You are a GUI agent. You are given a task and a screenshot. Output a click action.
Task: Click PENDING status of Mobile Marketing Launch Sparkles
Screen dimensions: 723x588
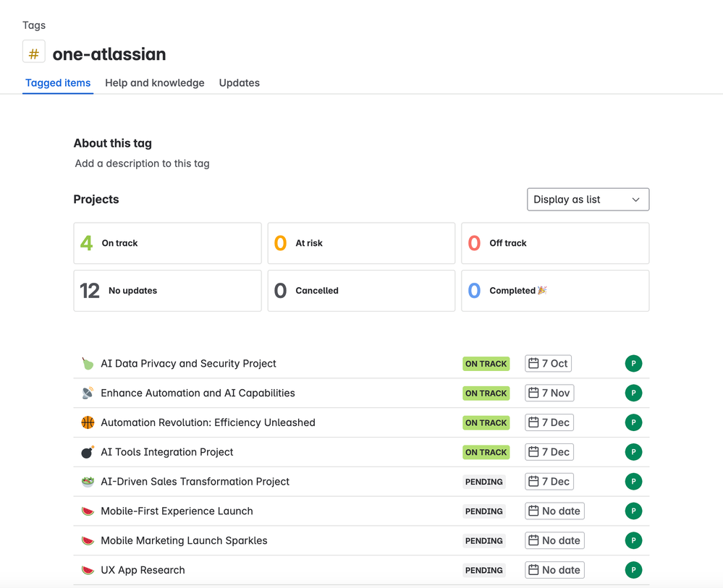(484, 540)
